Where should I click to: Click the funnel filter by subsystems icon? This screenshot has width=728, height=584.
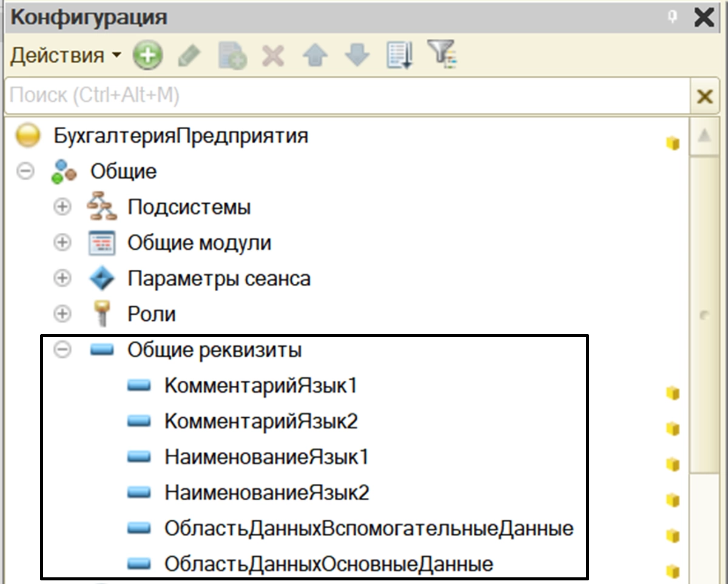coord(442,55)
